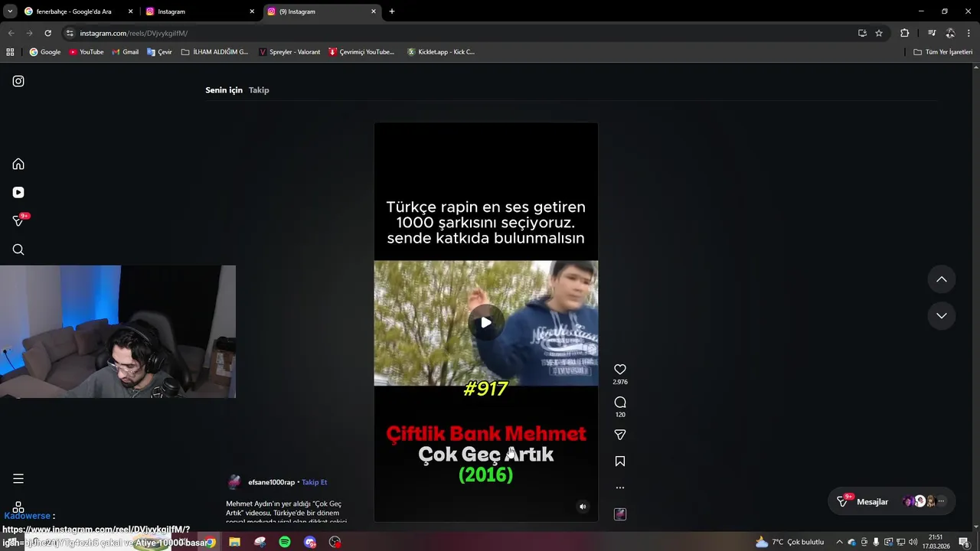980x551 pixels.
Task: Expand Tüm Yer İşaretleri folder
Action: [943, 52]
